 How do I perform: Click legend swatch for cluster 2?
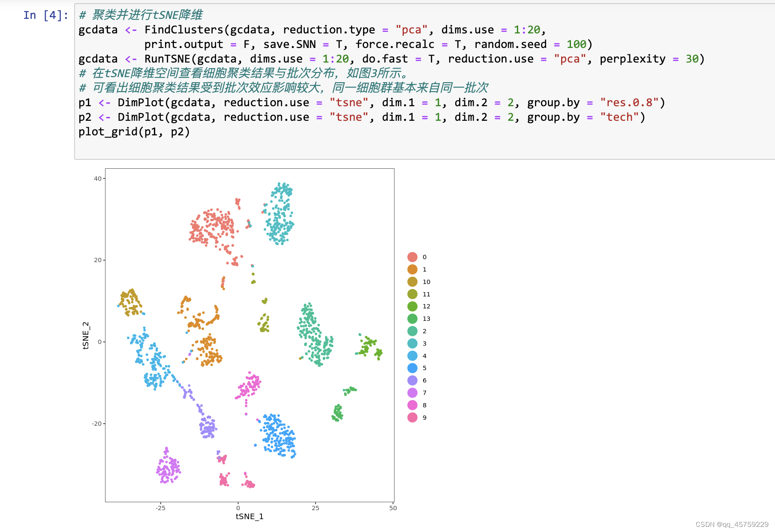click(x=412, y=331)
